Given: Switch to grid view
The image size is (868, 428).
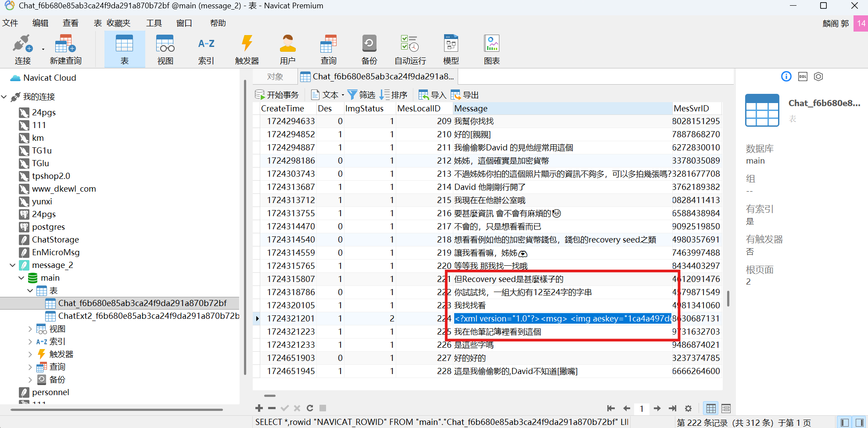Looking at the screenshot, I should (x=711, y=408).
